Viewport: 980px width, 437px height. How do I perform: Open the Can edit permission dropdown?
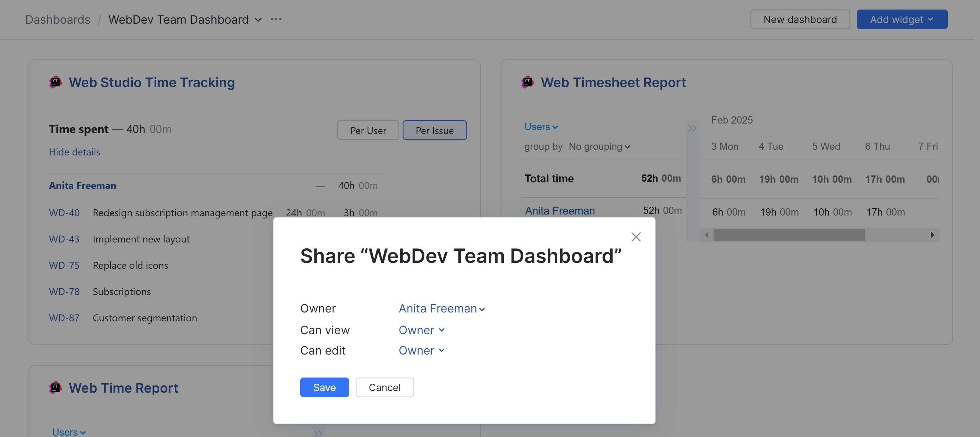(421, 351)
